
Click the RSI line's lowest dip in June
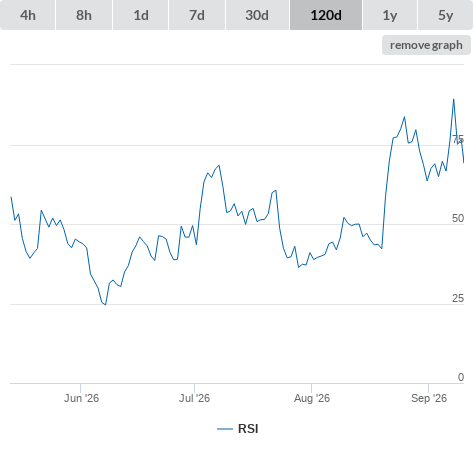pyautogui.click(x=105, y=304)
